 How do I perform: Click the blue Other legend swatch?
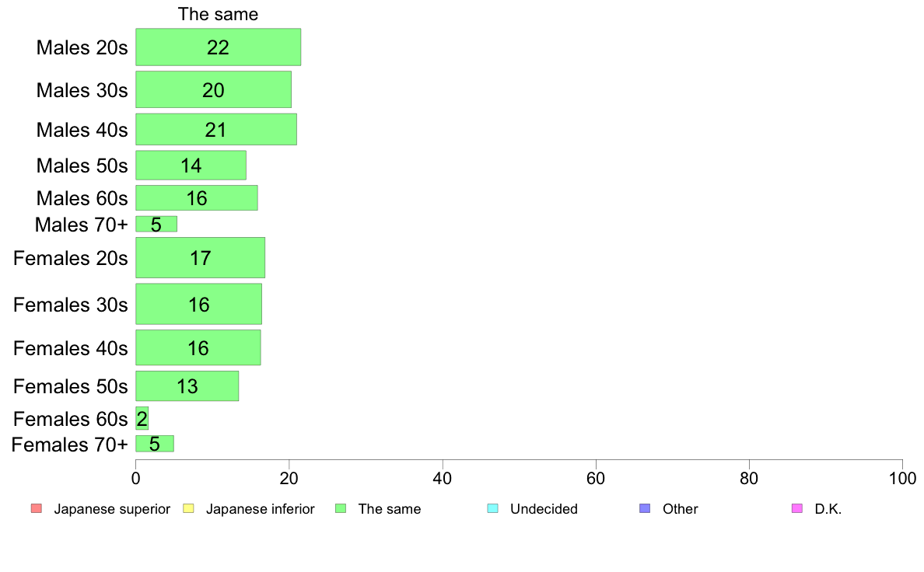pyautogui.click(x=646, y=508)
